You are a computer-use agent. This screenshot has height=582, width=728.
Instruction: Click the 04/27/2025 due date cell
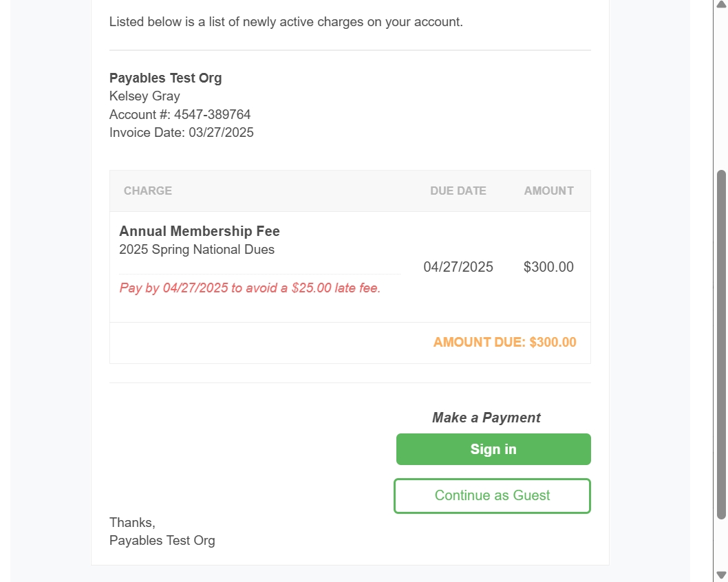click(458, 267)
